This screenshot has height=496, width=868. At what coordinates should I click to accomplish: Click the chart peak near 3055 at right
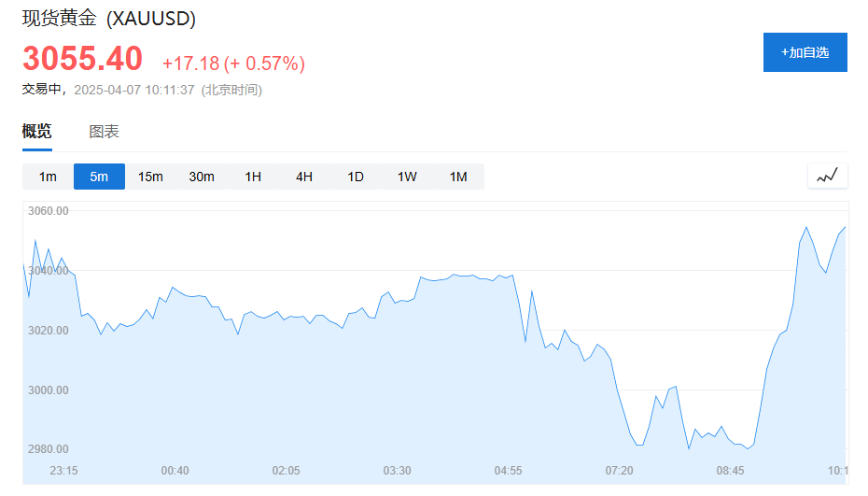[x=806, y=228]
